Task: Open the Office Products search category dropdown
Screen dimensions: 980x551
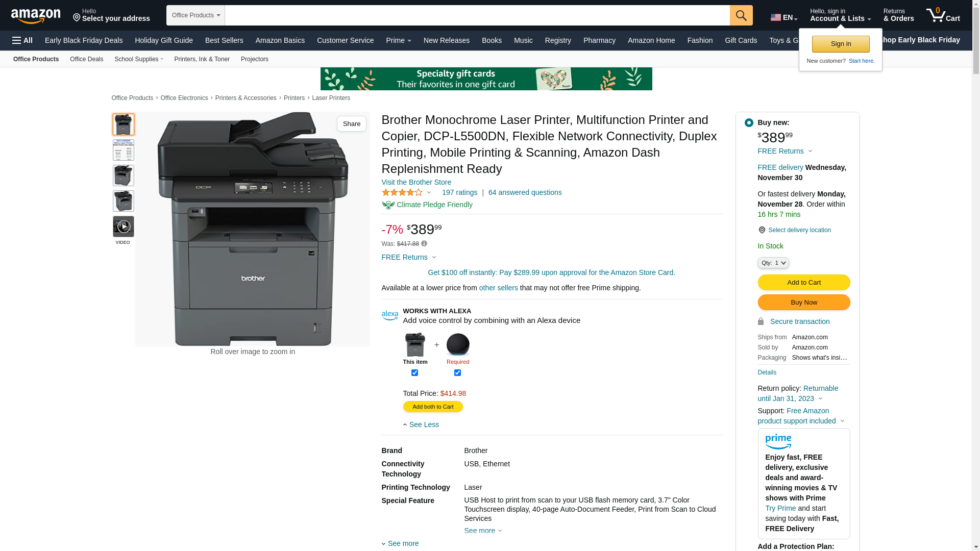Action: pyautogui.click(x=195, y=15)
